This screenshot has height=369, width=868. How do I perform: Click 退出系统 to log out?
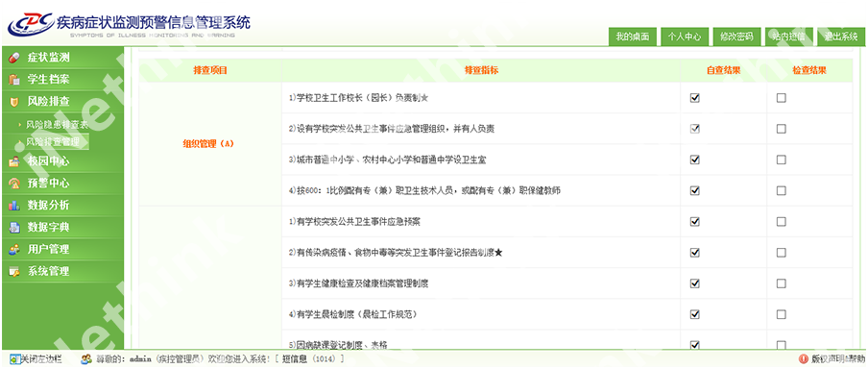point(840,37)
